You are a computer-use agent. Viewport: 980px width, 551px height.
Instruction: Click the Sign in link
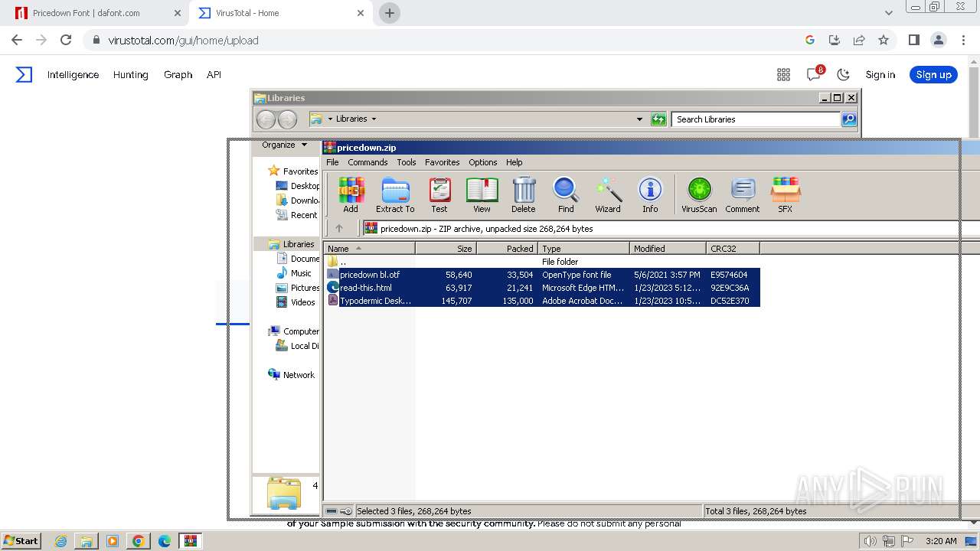pos(880,74)
